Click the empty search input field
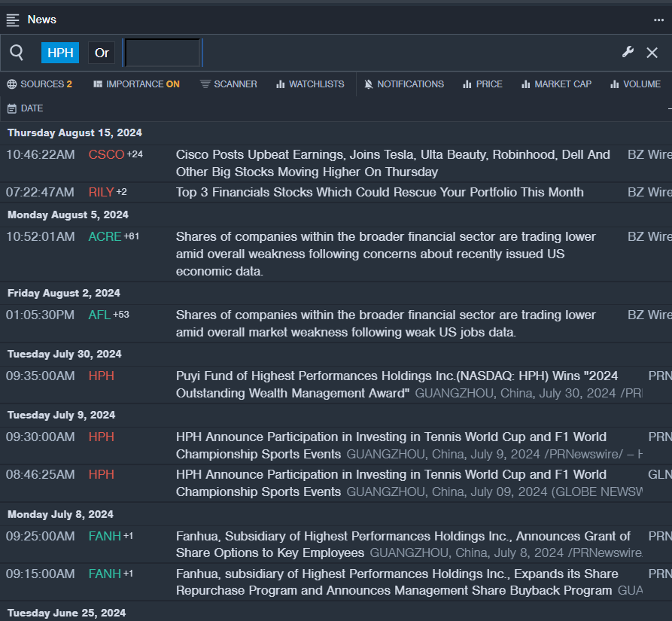Screen dimensions: 672x621 pyautogui.click(x=163, y=53)
